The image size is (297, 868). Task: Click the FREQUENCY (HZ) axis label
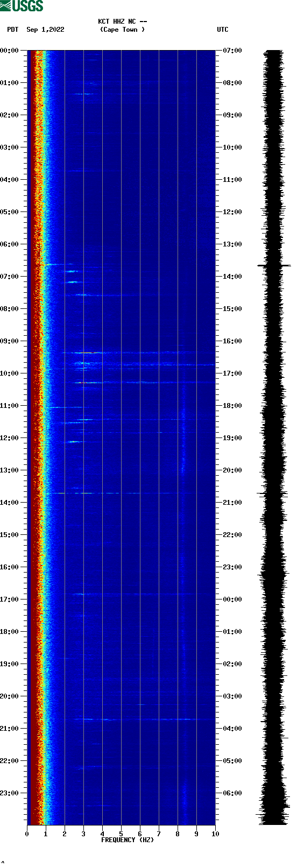[x=128, y=840]
